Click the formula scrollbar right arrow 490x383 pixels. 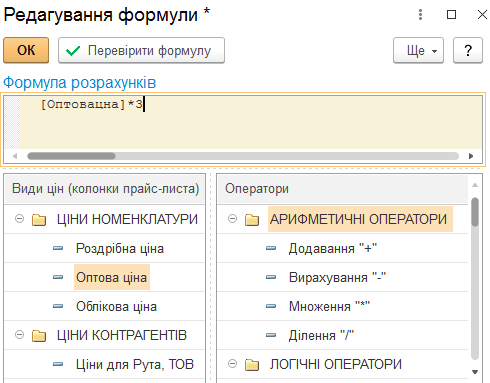click(x=471, y=156)
